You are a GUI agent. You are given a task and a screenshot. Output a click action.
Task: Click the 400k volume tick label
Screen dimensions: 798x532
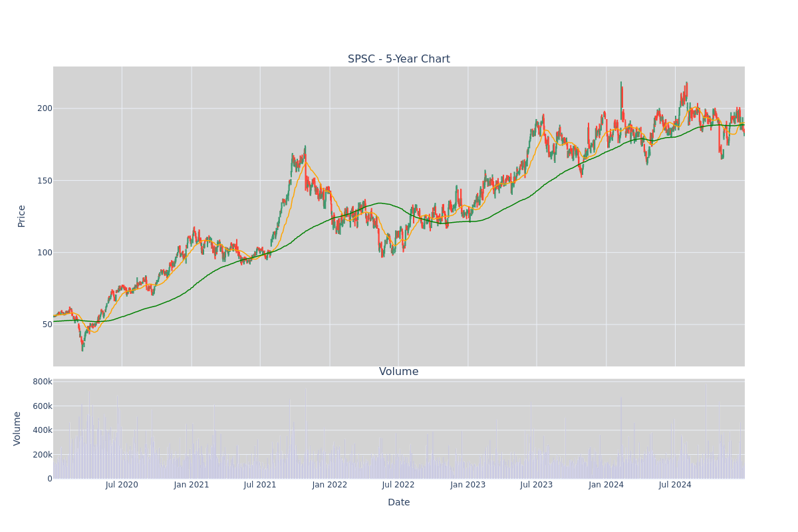43,430
